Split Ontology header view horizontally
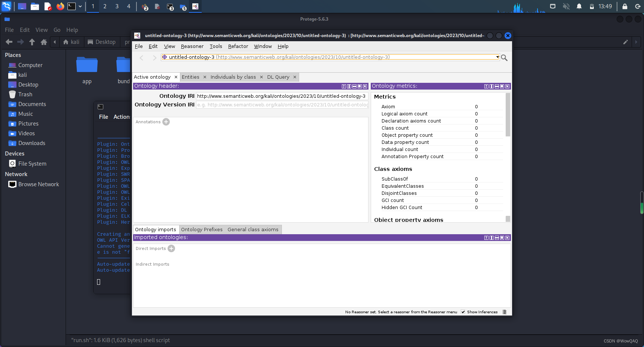 [354, 86]
